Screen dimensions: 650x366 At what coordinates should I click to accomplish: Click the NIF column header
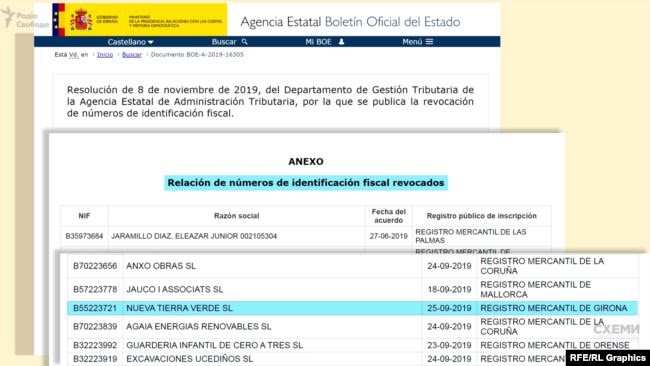tap(84, 216)
